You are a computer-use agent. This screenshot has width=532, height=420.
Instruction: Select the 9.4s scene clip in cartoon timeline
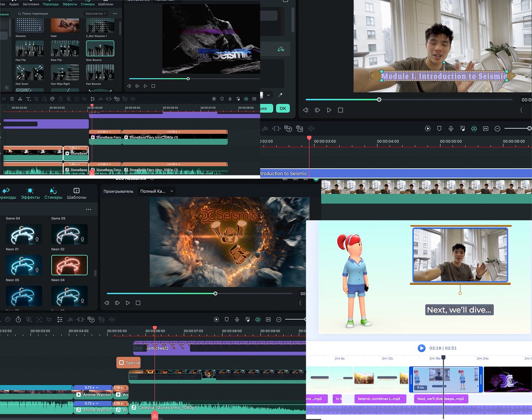click(x=446, y=379)
